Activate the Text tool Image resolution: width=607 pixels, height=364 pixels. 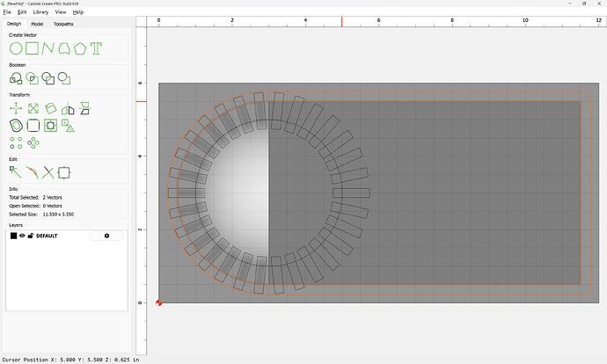[x=96, y=48]
